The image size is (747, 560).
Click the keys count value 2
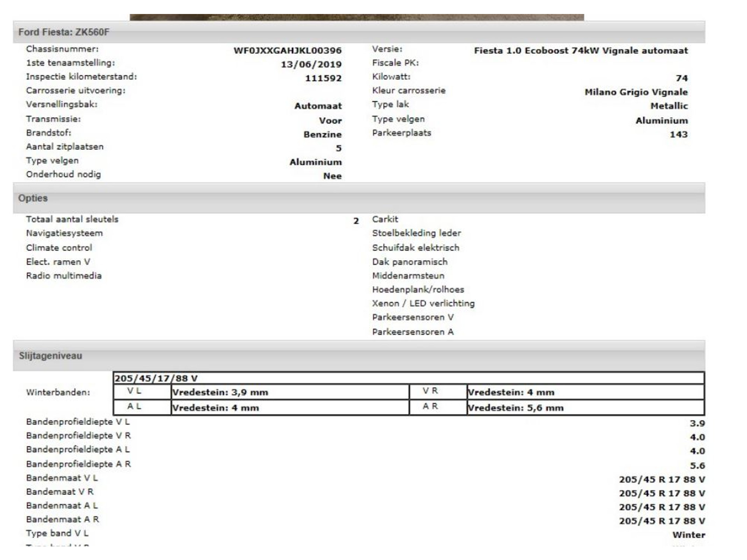(x=356, y=221)
